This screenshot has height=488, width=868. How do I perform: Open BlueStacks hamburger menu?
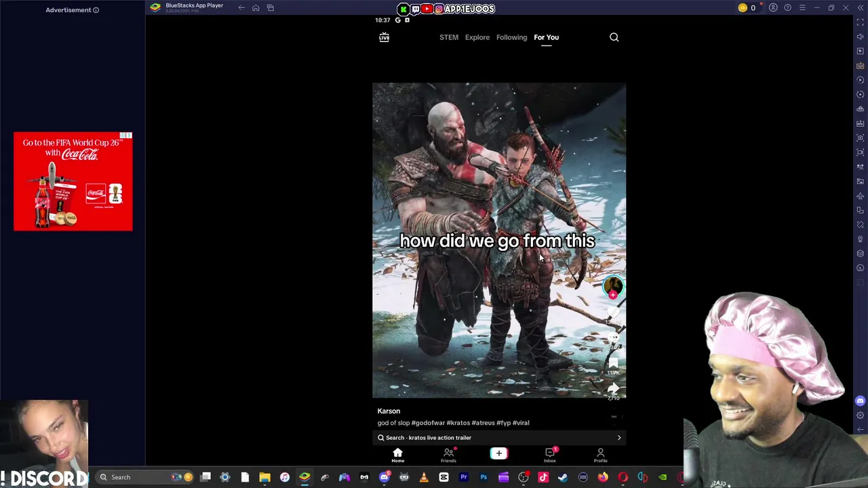[x=802, y=8]
